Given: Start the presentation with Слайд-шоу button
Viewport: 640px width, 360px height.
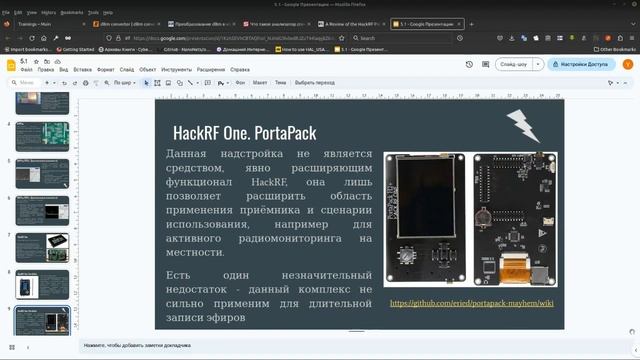Looking at the screenshot, I should pyautogui.click(x=514, y=64).
